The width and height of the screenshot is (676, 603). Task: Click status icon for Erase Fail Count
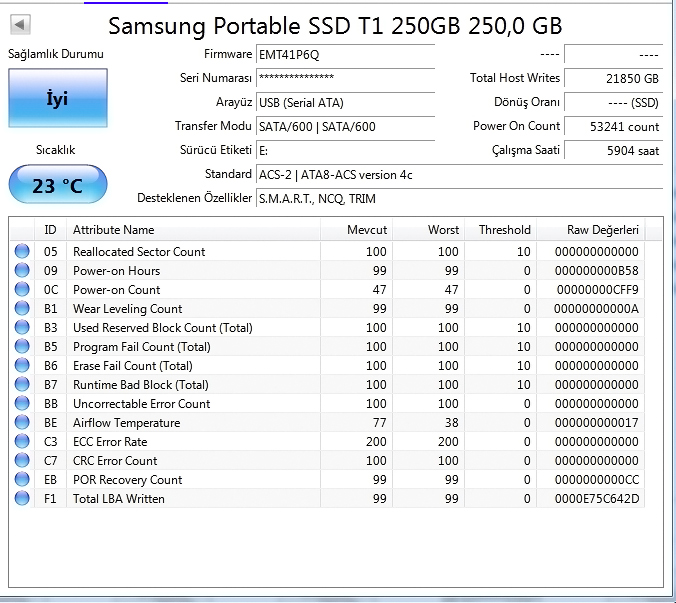[x=22, y=365]
